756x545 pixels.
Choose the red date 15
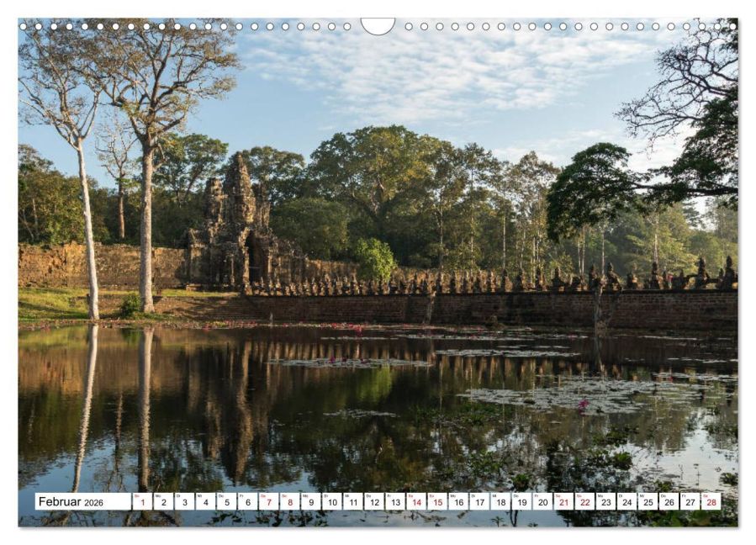437,501
